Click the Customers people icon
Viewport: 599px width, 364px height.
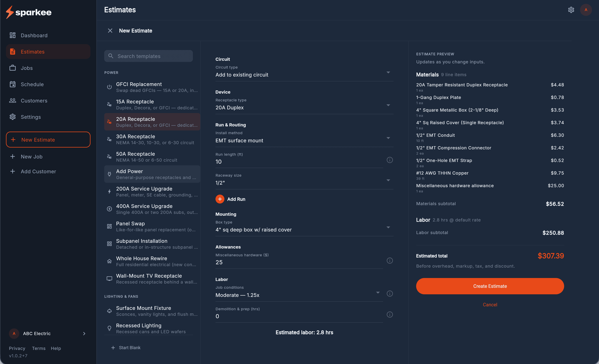pyautogui.click(x=12, y=101)
